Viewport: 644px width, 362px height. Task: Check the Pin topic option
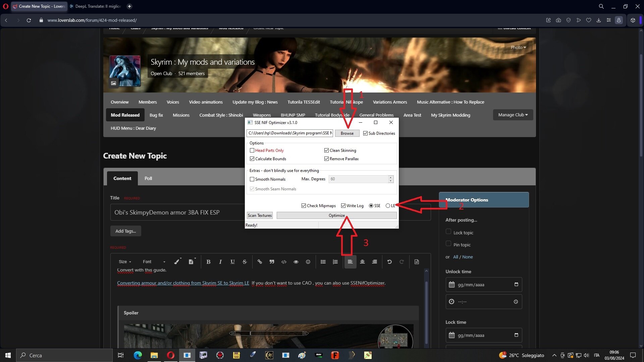pos(448,244)
